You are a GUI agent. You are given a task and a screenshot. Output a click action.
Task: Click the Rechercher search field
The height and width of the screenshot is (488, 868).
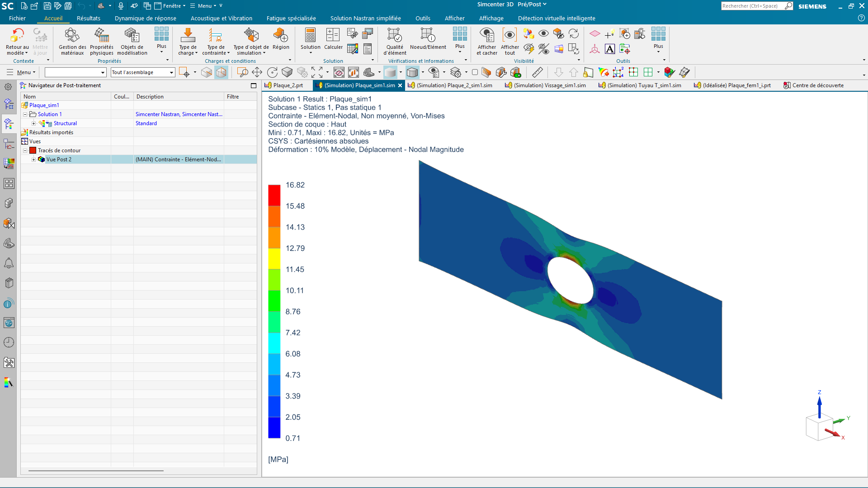pos(753,6)
